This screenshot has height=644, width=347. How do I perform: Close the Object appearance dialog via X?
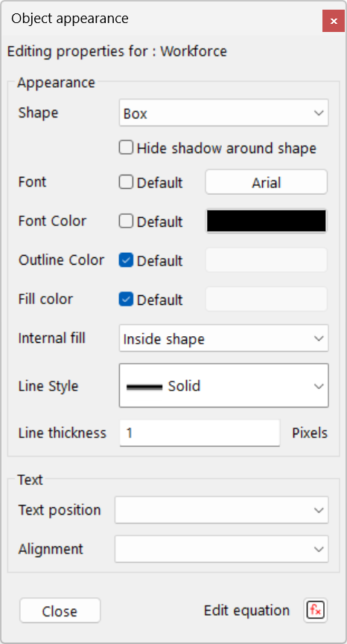click(334, 21)
